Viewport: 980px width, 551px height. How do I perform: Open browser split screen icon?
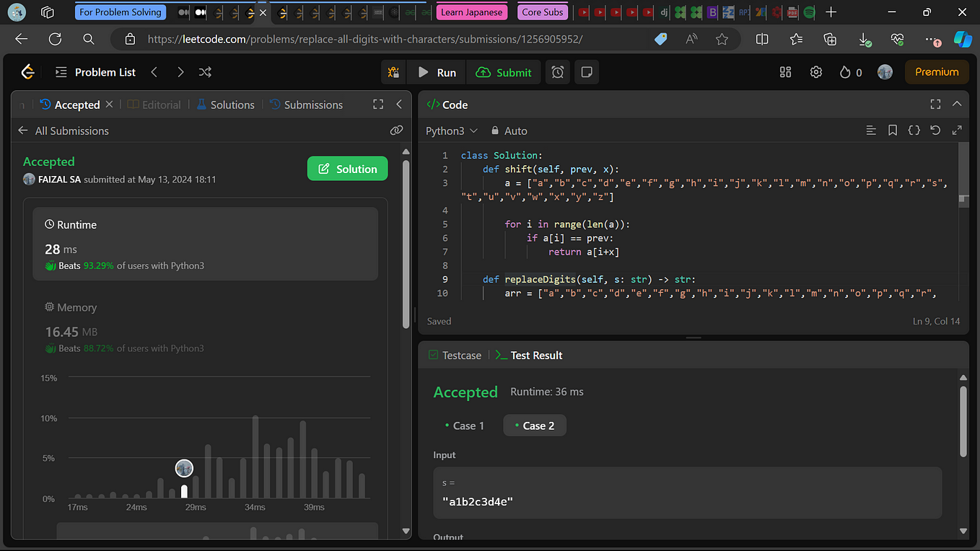click(x=762, y=39)
